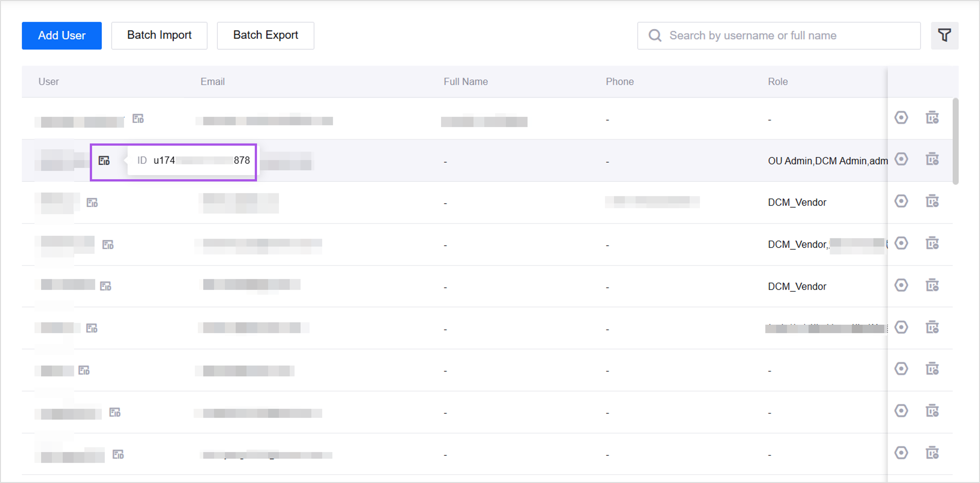This screenshot has width=980, height=483.
Task: Click the settings icon in first user row
Action: tap(901, 118)
